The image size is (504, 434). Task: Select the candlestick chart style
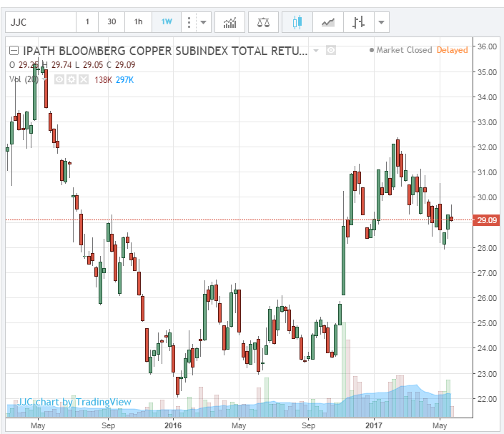click(297, 22)
